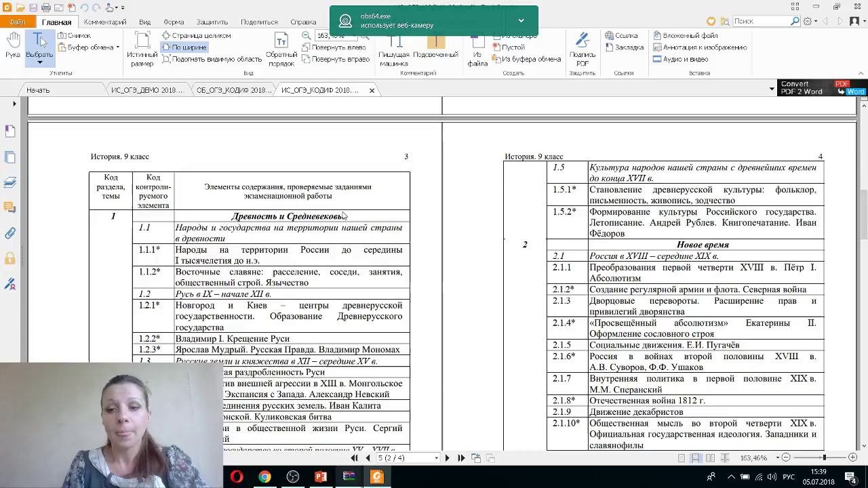Open the page number dropdown 5 (2 / 4)
Viewport: 868px width, 488px height.
[x=436, y=458]
